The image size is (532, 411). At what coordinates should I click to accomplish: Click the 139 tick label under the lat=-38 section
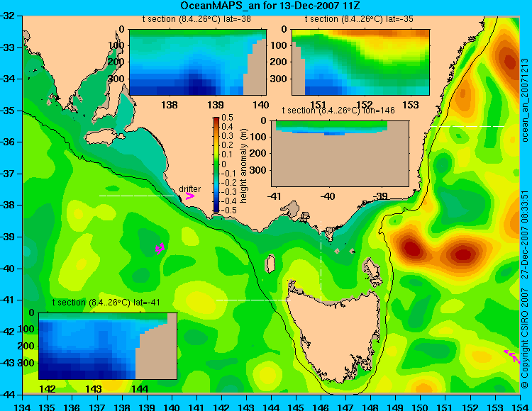pyautogui.click(x=216, y=105)
